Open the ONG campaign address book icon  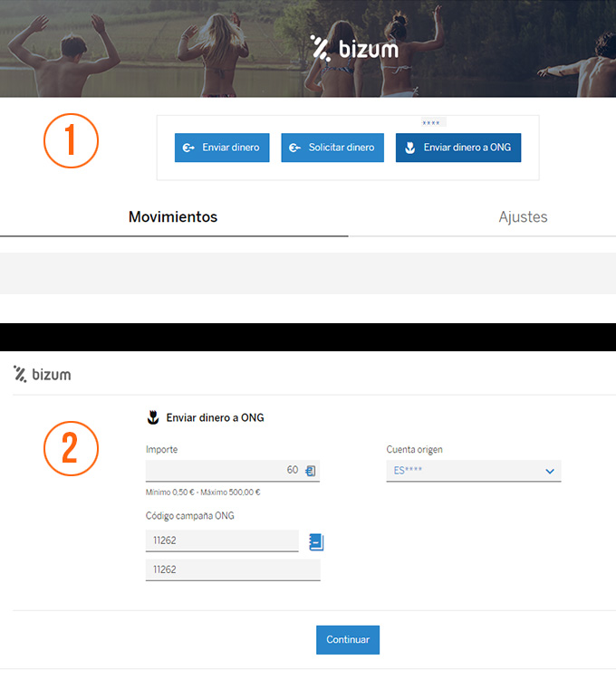click(x=316, y=541)
